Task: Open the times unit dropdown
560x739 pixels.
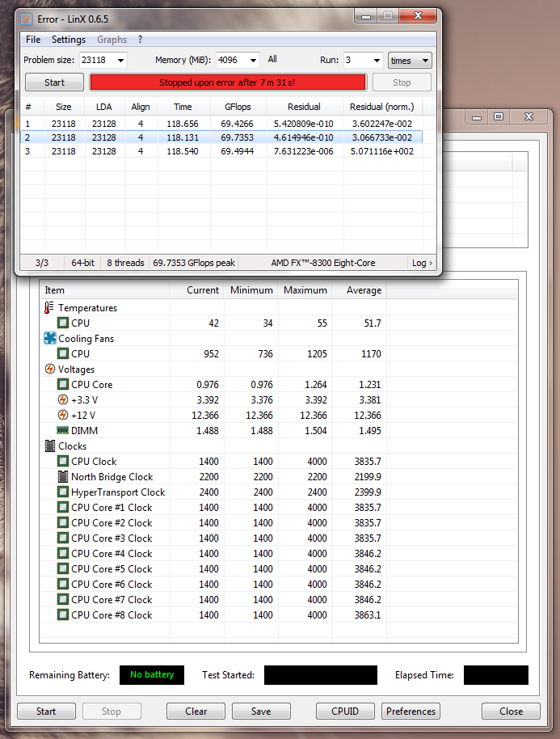Action: (x=410, y=61)
